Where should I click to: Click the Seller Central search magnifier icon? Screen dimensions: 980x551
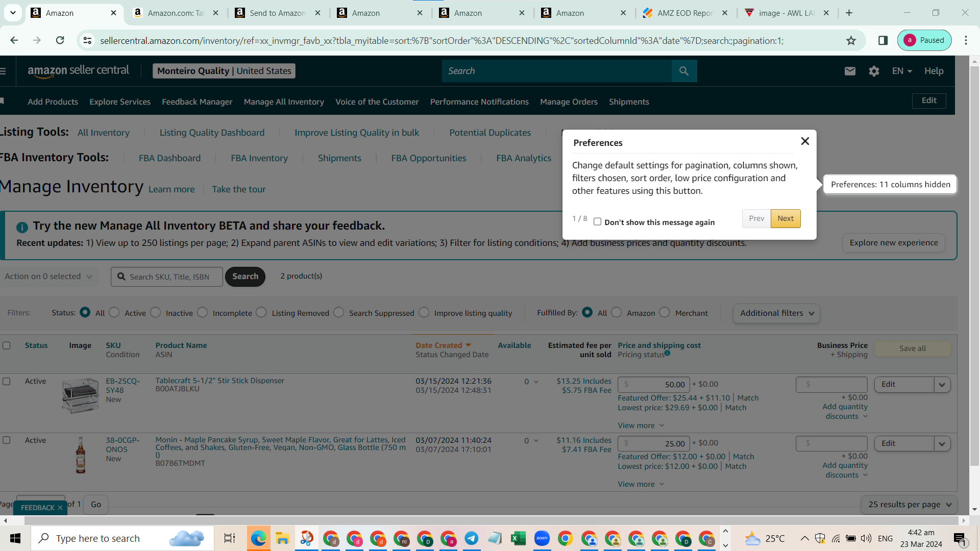click(684, 71)
